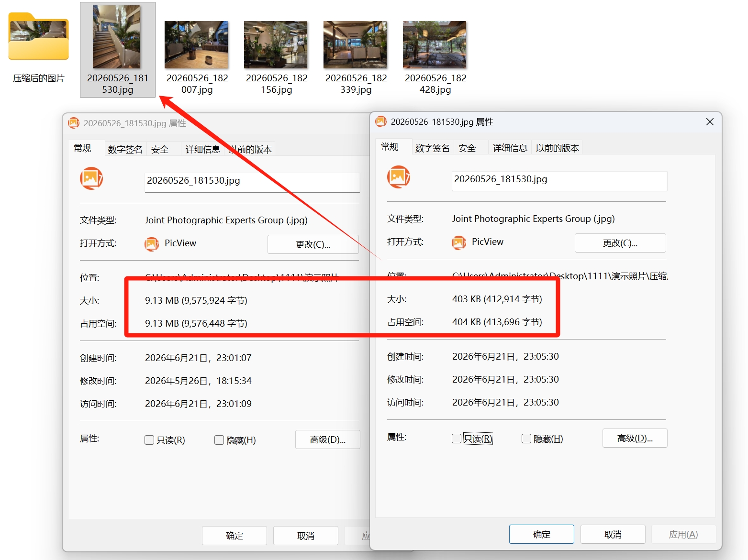Open 数字签名 tab in right window
This screenshot has height=560, width=748.
tap(432, 148)
